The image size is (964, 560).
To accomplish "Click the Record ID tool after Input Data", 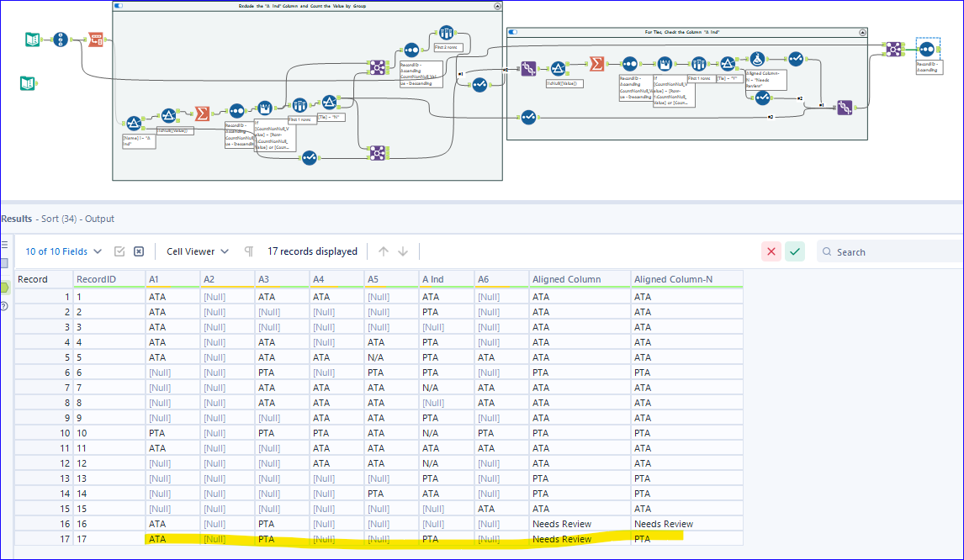I will pos(59,39).
